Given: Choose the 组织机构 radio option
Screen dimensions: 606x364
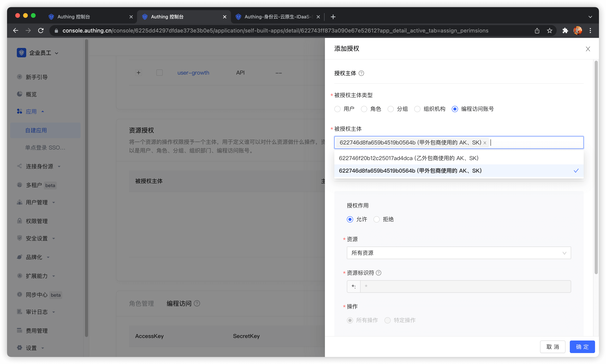Looking at the screenshot, I should coord(417,109).
